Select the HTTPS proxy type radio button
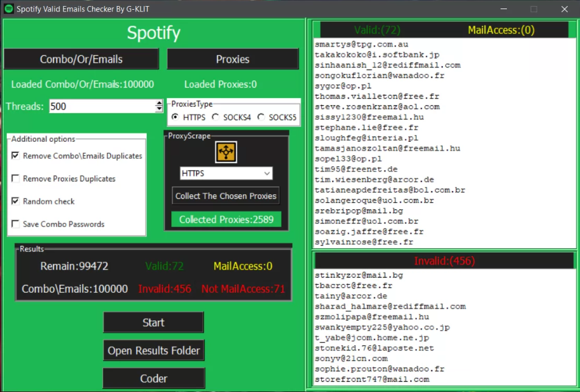The height and width of the screenshot is (392, 580). click(x=175, y=116)
